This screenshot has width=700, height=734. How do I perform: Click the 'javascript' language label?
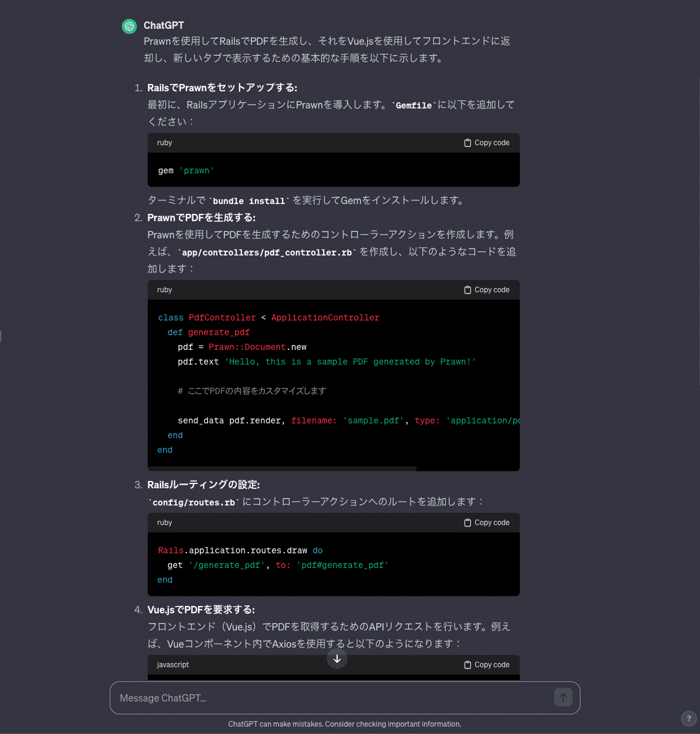coord(173,665)
